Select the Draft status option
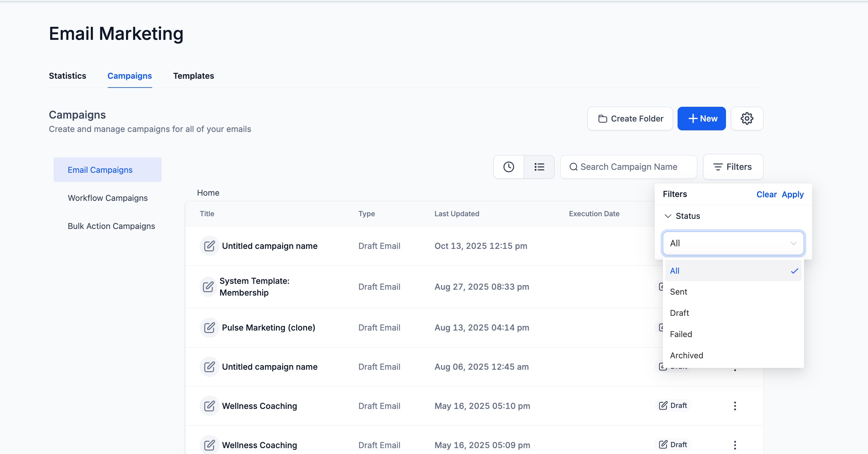 (x=679, y=313)
